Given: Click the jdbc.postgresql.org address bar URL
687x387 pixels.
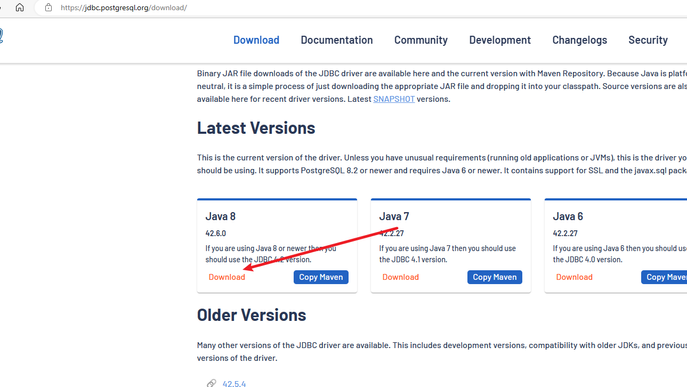Looking at the screenshot, I should point(124,7).
